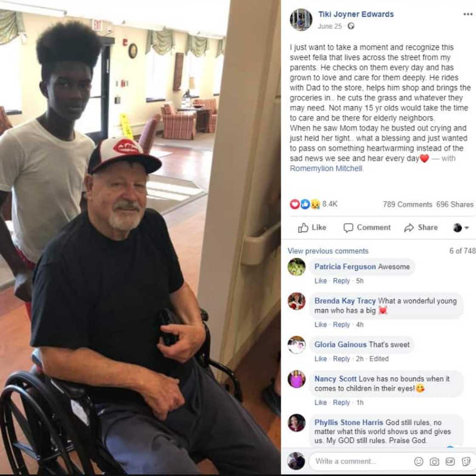Open the sticker picker icon

pos(466,462)
